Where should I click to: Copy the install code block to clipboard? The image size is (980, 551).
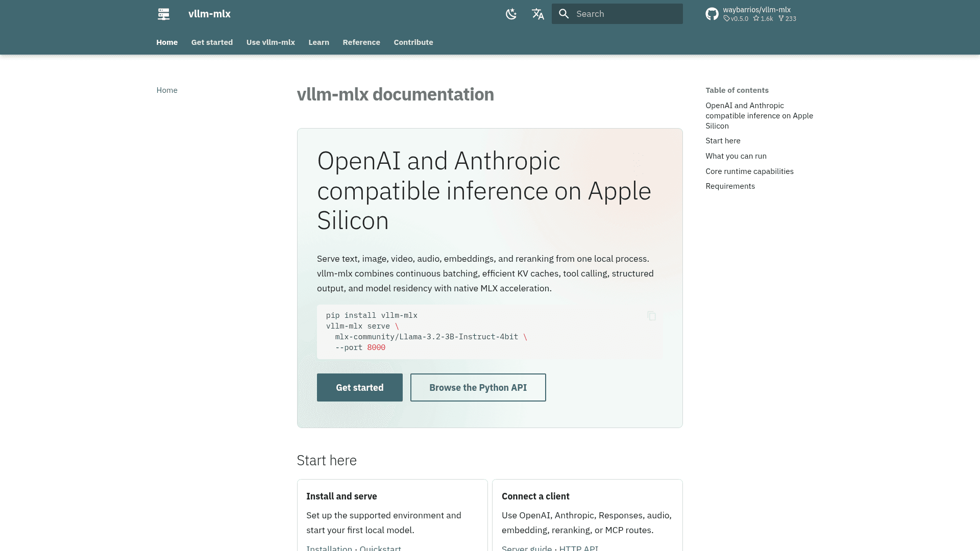coord(652,316)
